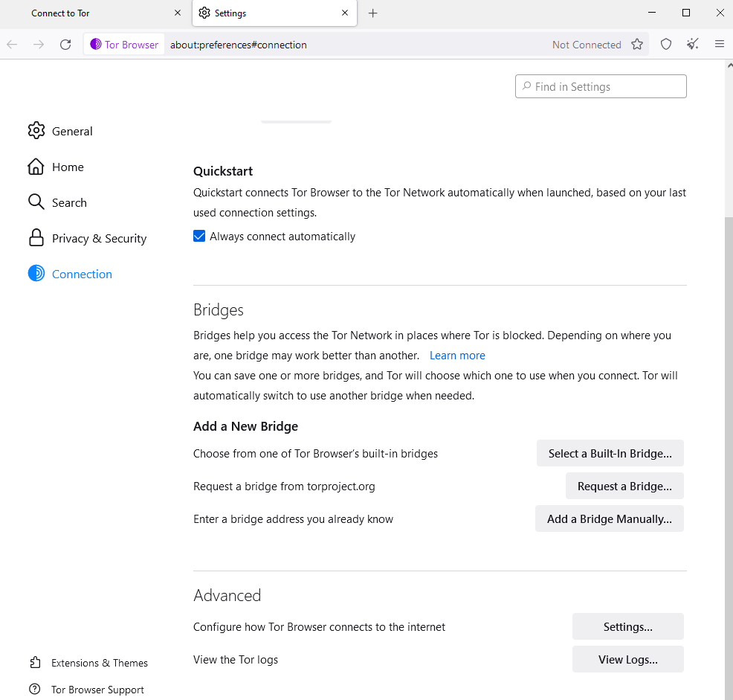Image resolution: width=733 pixels, height=700 pixels.
Task: Click 'Configure how Tor Browser connects' text
Action: (x=319, y=627)
